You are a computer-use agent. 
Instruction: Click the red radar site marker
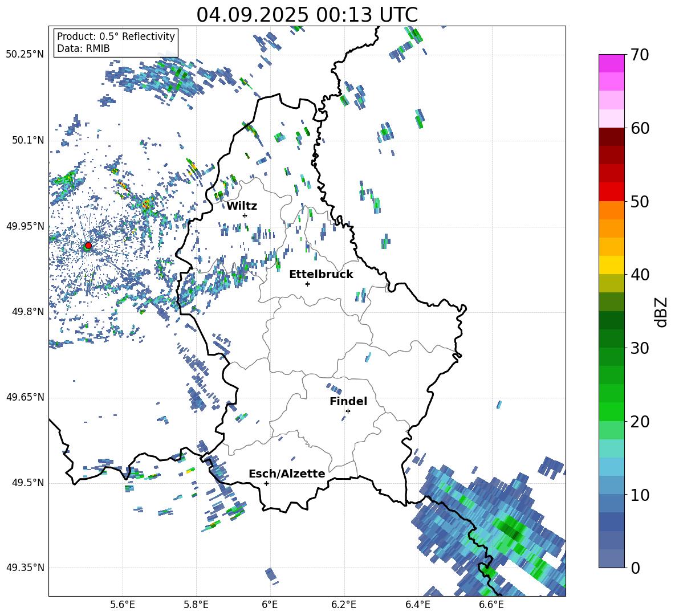point(88,245)
